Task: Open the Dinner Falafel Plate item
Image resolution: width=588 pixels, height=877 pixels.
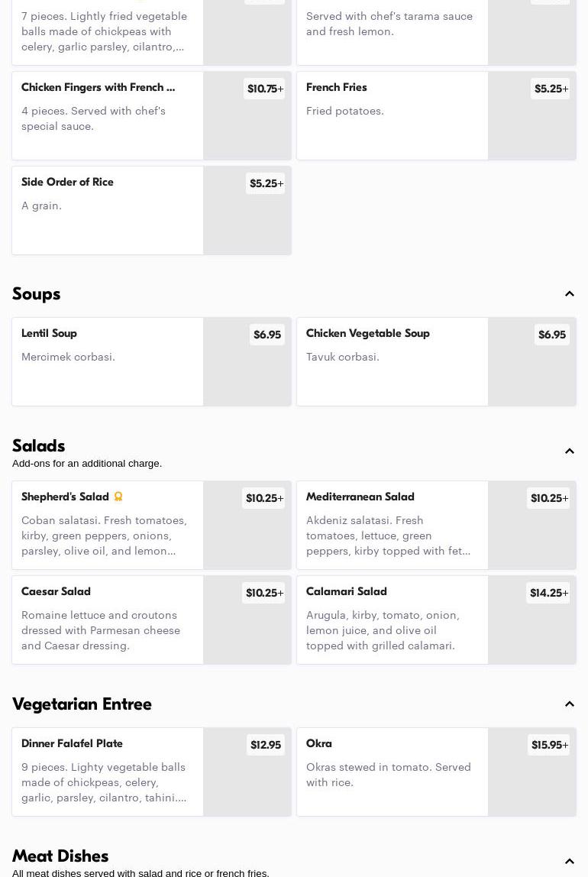Action: (151, 772)
